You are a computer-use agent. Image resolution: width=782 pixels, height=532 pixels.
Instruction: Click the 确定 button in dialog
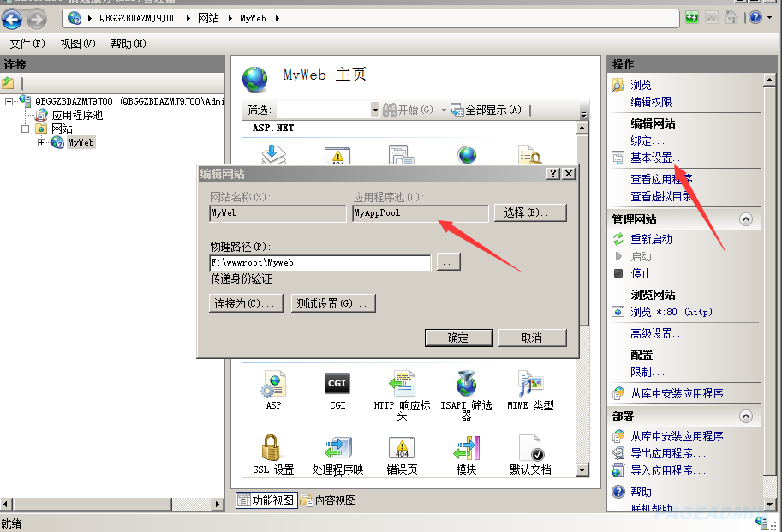pos(458,338)
